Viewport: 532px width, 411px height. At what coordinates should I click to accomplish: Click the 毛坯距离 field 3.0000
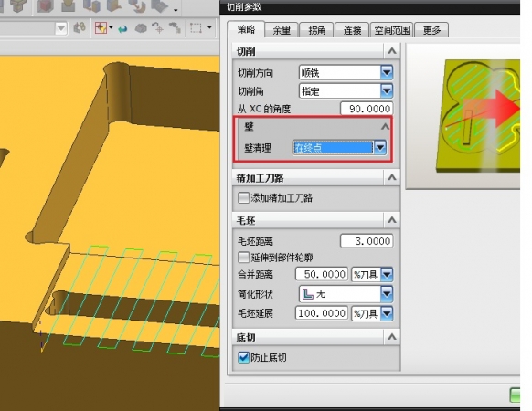pyautogui.click(x=367, y=241)
